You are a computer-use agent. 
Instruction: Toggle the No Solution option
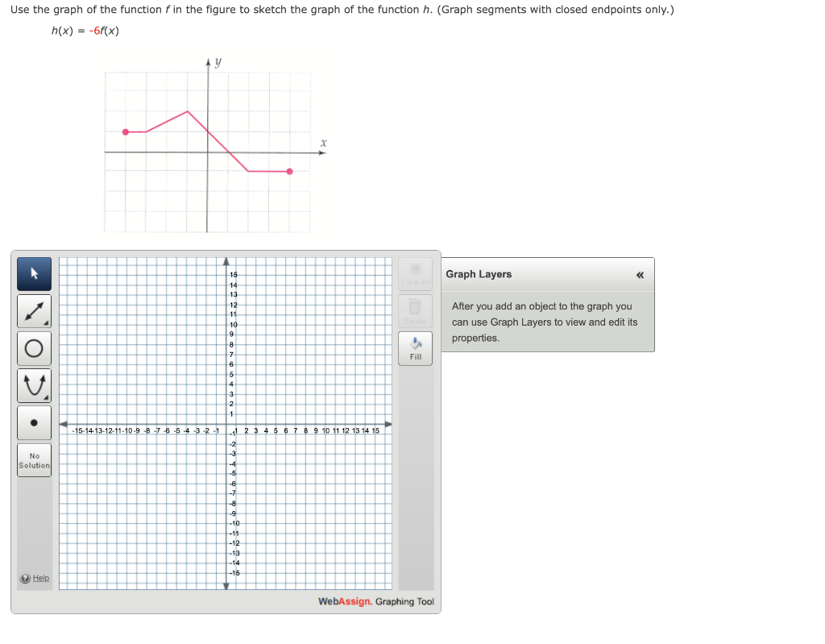point(34,459)
